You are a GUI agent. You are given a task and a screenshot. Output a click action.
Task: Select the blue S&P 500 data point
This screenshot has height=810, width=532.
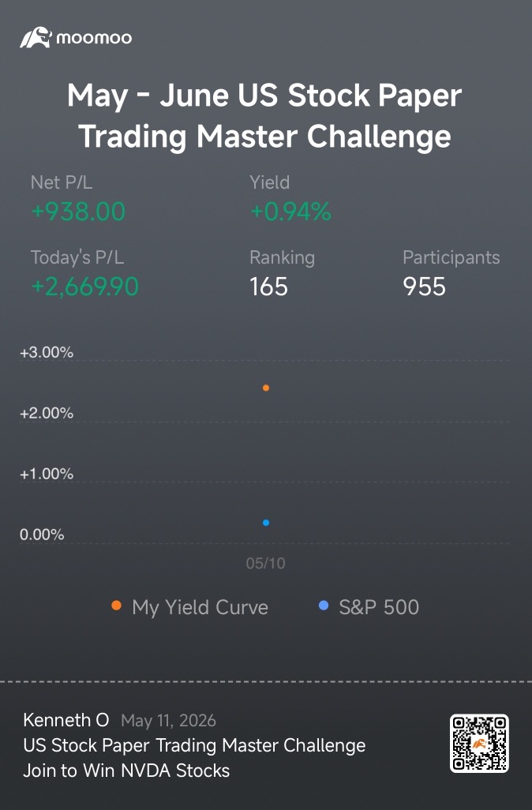pos(265,523)
